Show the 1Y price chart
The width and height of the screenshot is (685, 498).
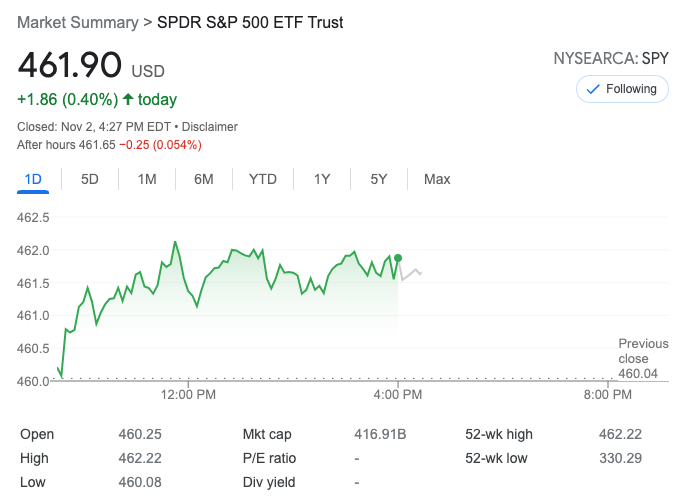pos(322,179)
